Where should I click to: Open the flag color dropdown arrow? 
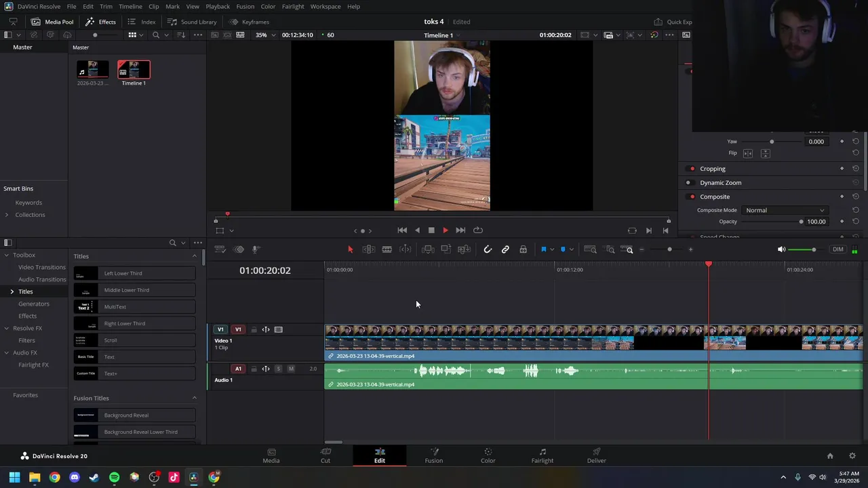coord(552,249)
